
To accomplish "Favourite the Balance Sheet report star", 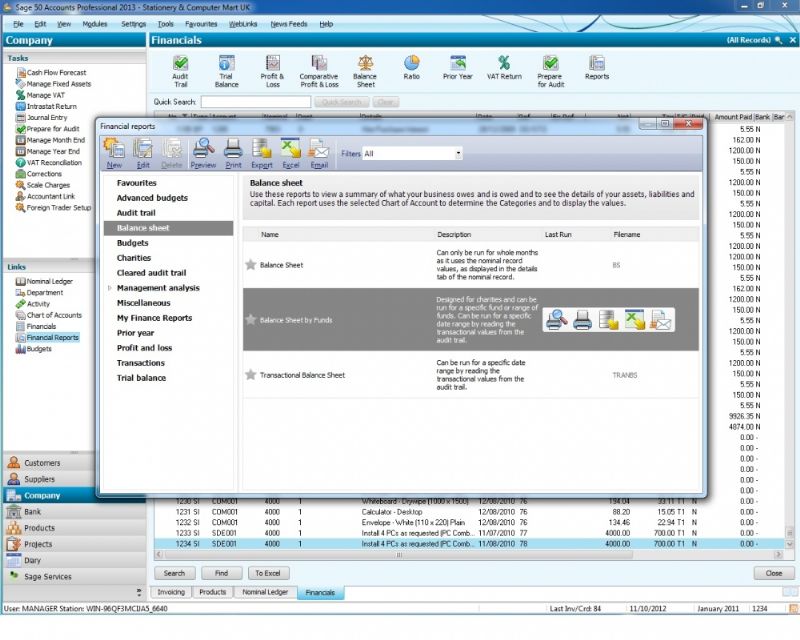I will [x=251, y=265].
